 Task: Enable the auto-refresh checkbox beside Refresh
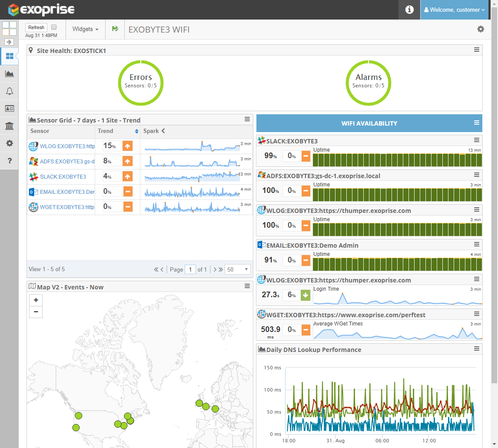click(53, 27)
